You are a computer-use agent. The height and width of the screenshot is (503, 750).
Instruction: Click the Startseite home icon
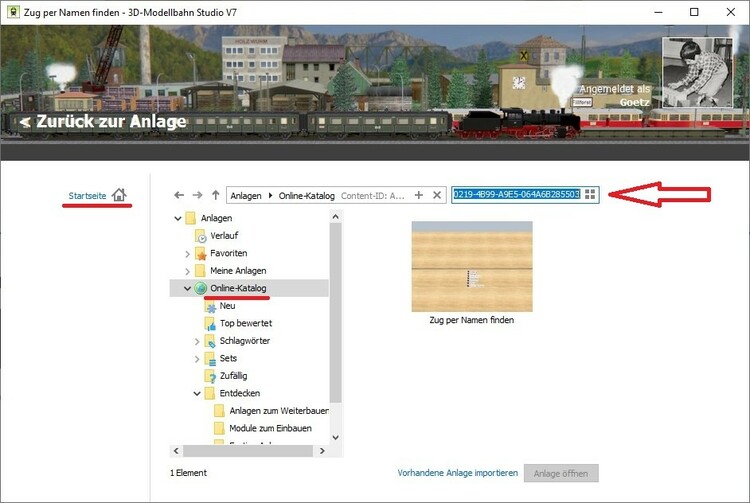[x=119, y=195]
